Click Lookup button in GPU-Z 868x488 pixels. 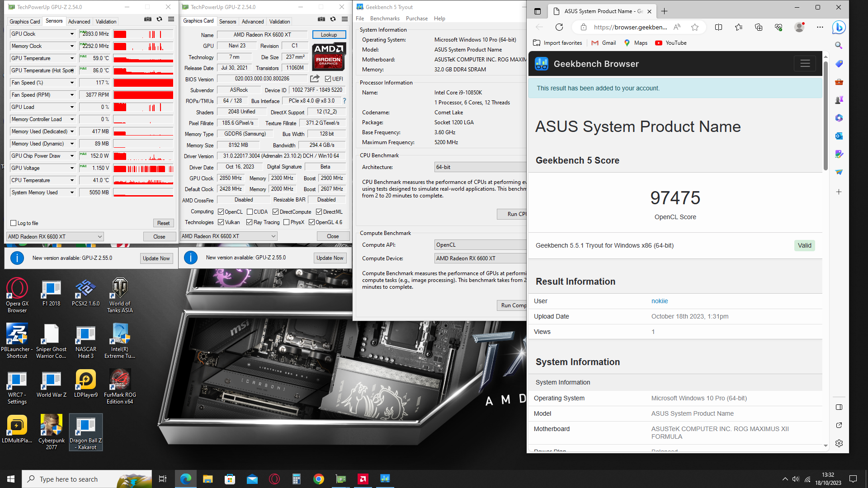click(x=329, y=35)
